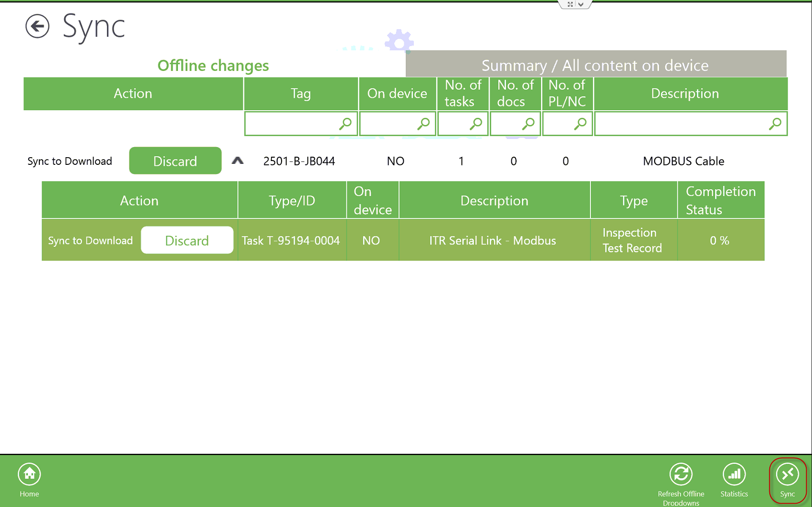Click the magnifier in No. of docs filter
The height and width of the screenshot is (507, 812).
coord(528,124)
